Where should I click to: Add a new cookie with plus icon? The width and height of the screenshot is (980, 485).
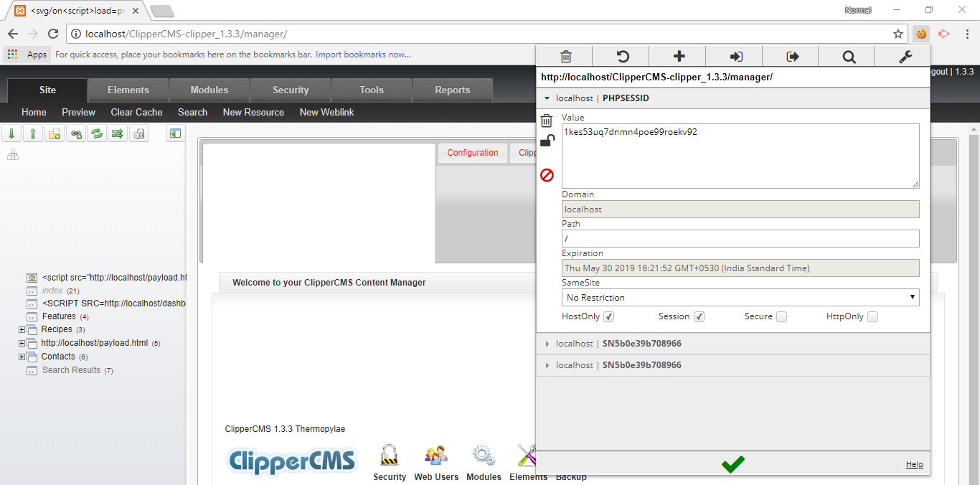click(x=679, y=57)
